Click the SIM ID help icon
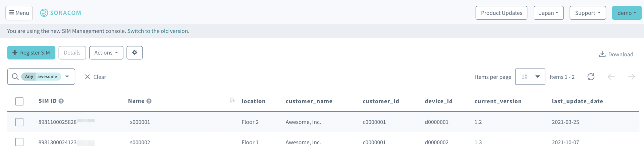Viewport: 644px width, 160px height. pos(61,101)
